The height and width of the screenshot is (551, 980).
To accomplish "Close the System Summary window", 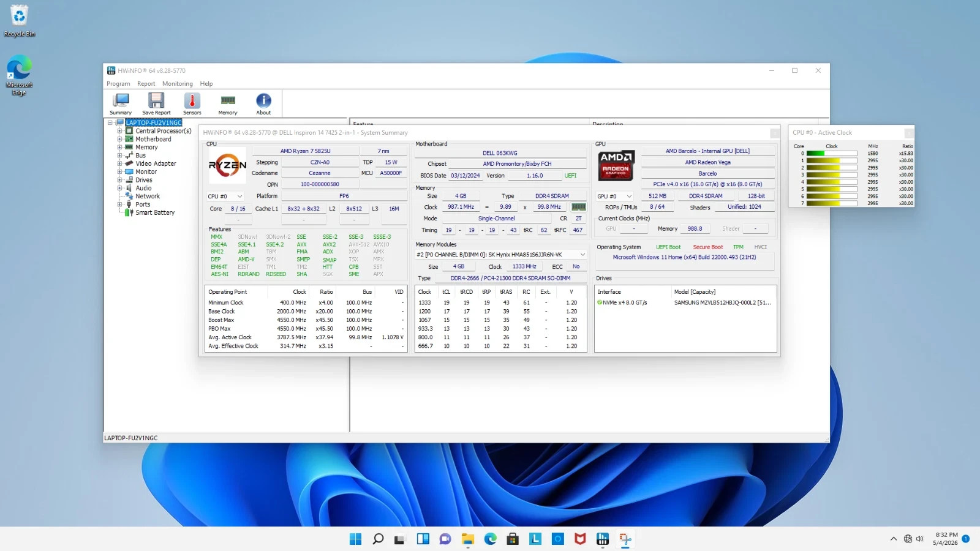I will 775,133.
